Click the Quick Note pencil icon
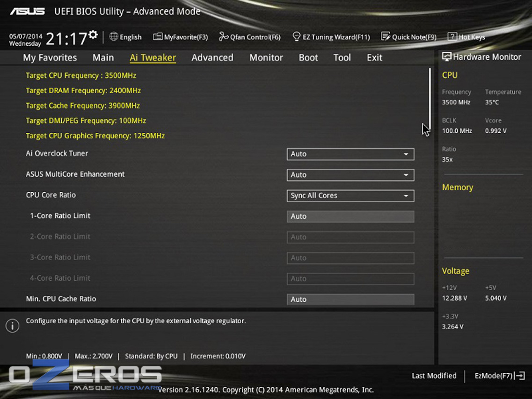532x399 pixels. tap(386, 36)
